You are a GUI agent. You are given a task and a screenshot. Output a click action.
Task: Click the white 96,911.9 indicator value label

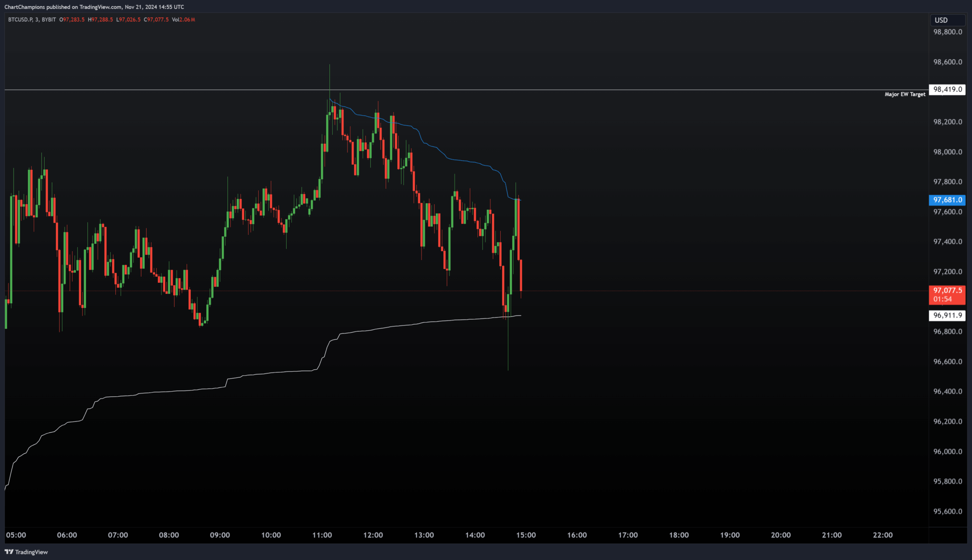pos(946,315)
